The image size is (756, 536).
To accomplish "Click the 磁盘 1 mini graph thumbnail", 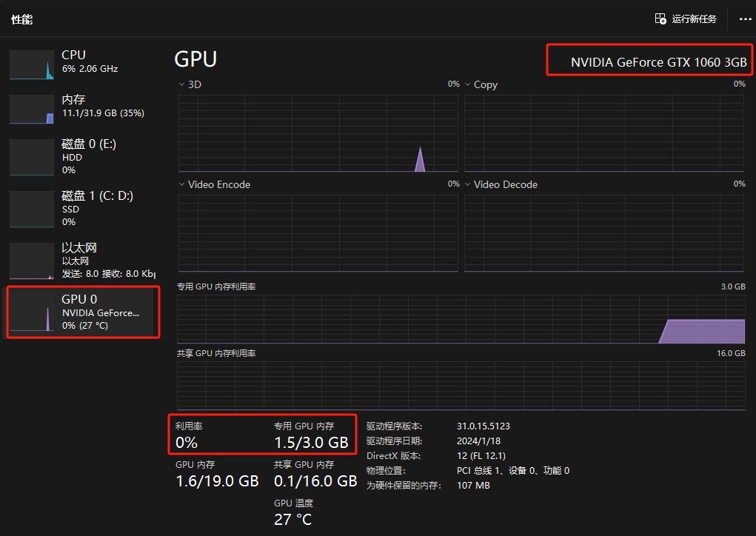I will [x=32, y=210].
